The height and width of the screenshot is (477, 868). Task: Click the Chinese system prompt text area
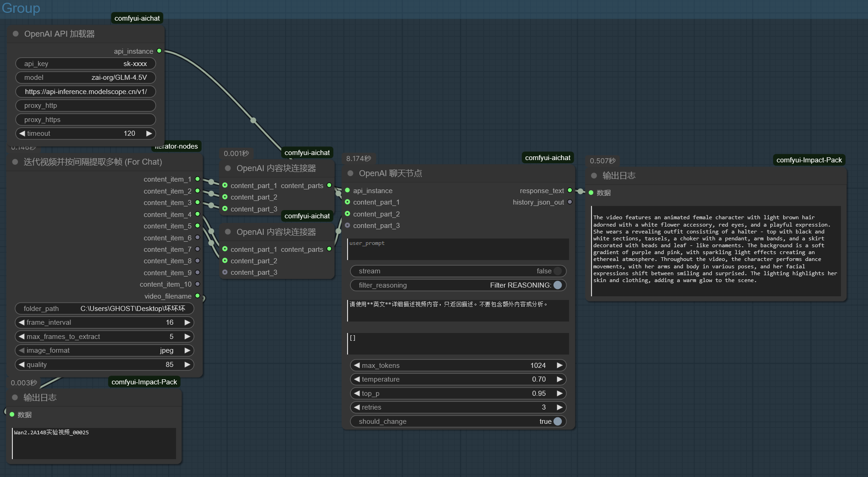458,311
